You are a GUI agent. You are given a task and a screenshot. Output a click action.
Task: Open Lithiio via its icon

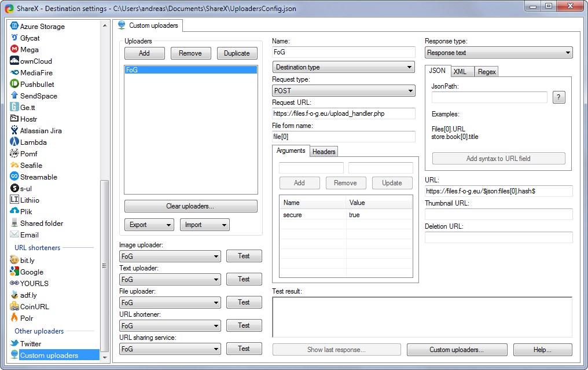[x=14, y=200]
